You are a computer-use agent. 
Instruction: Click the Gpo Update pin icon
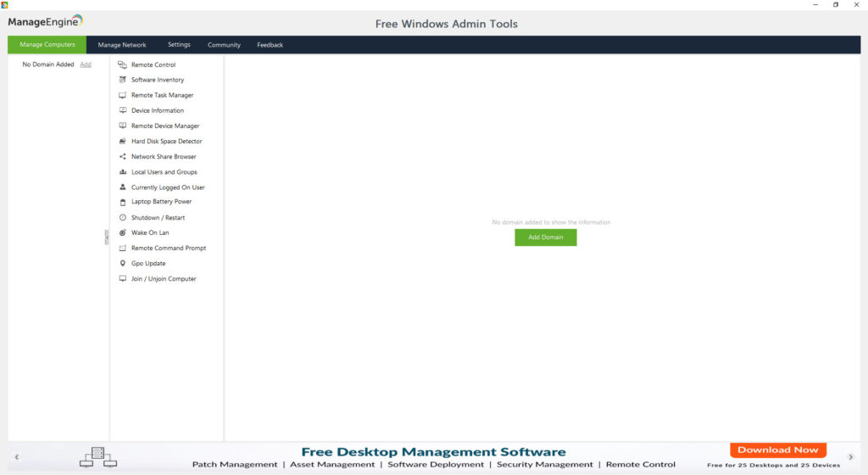(x=122, y=264)
